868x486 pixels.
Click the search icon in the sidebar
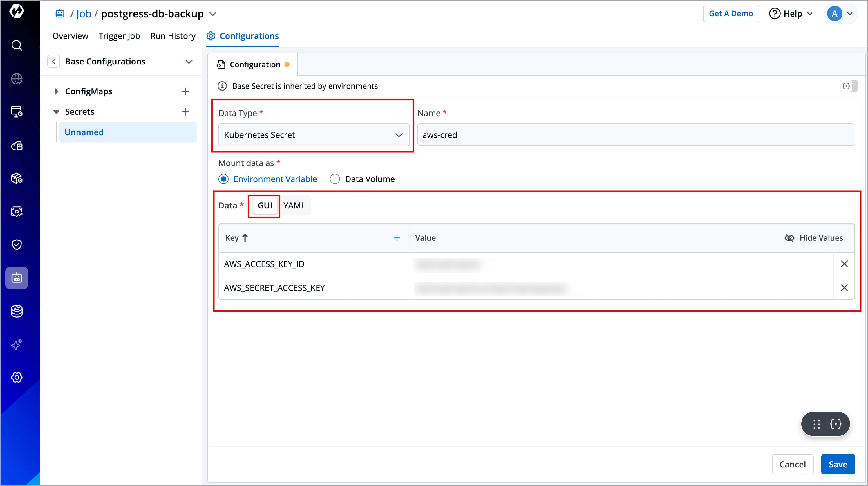(17, 45)
